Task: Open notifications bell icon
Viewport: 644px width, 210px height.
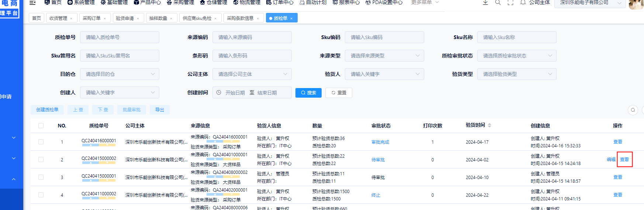Action: (x=523, y=3)
